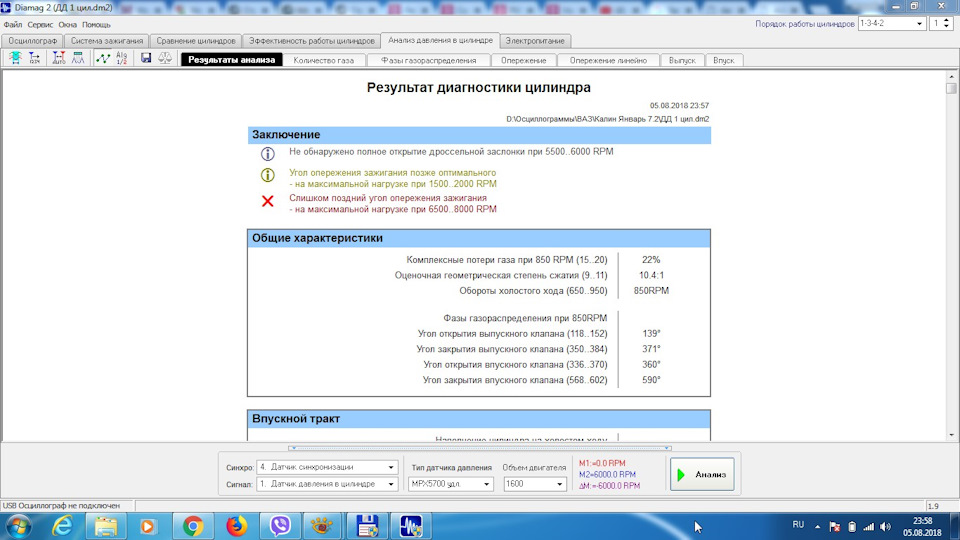Screen dimensions: 960x540
Task: Open the Файл menu
Action: [x=13, y=25]
